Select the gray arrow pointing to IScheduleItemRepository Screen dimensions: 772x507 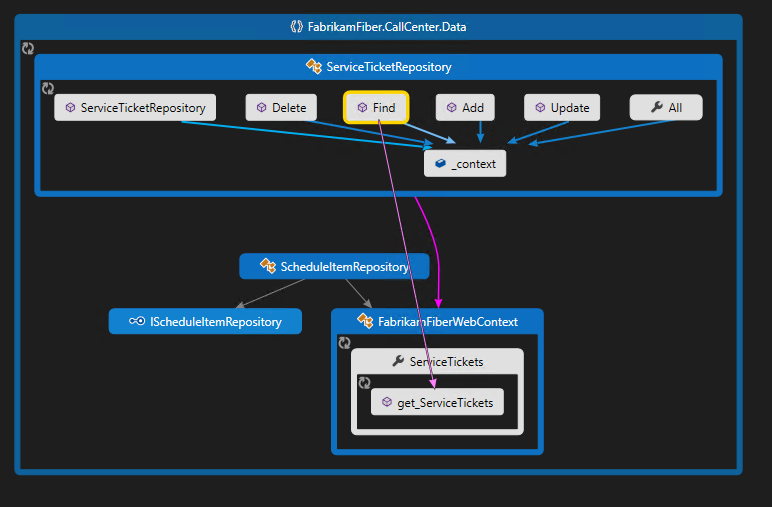tap(268, 293)
